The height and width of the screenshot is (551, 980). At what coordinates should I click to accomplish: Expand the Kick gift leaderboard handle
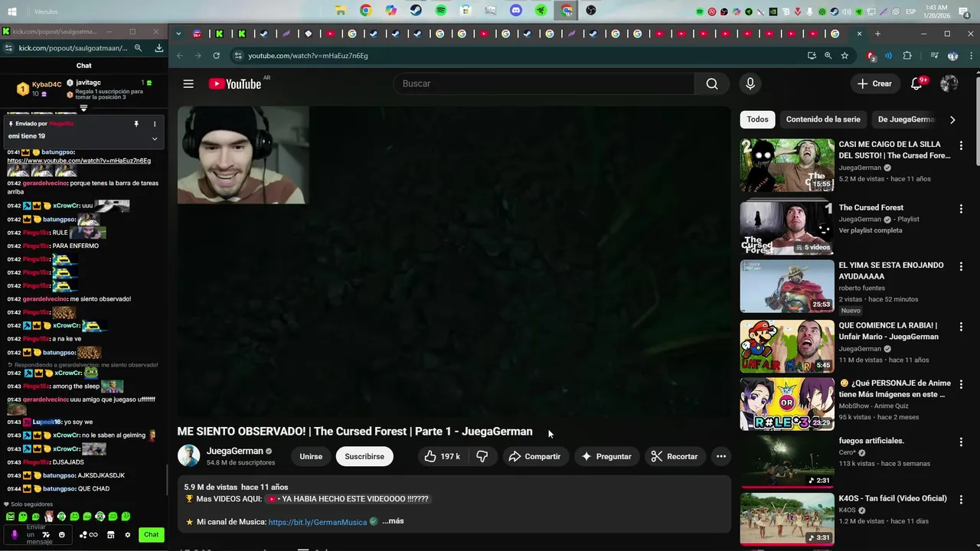pyautogui.click(x=83, y=108)
